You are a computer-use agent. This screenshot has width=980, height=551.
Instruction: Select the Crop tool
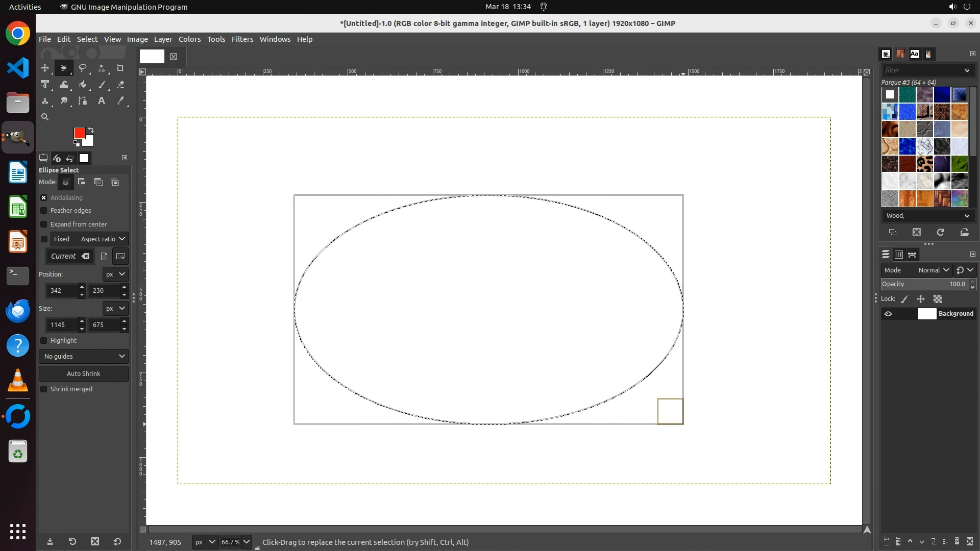click(120, 68)
